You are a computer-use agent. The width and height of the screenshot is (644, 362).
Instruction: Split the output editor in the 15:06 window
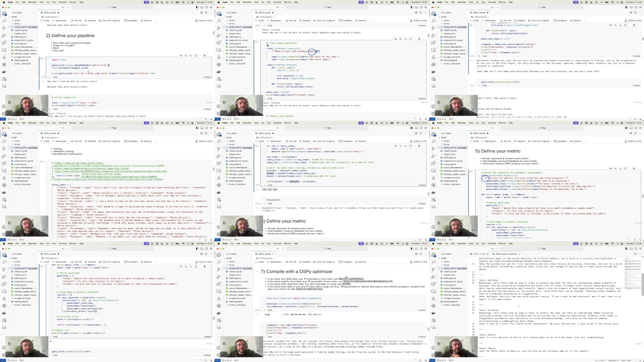tap(635, 254)
